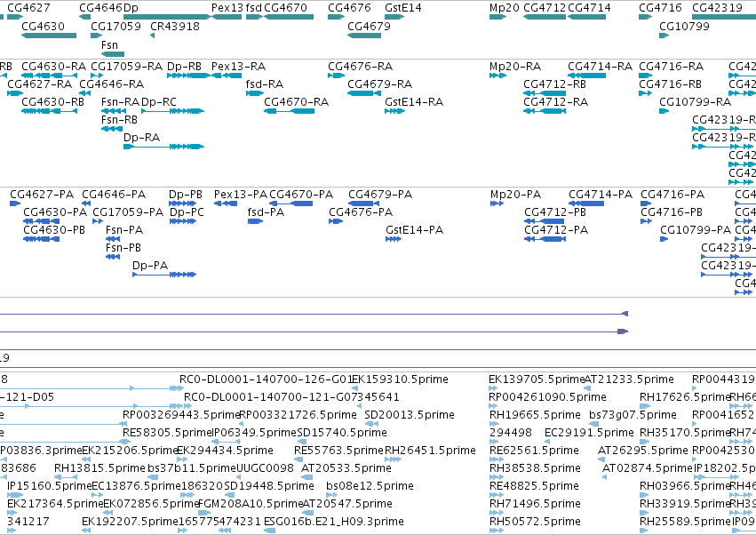The image size is (756, 535).
Task: Open the CG4716-RB transcript label
Action: click(x=671, y=84)
